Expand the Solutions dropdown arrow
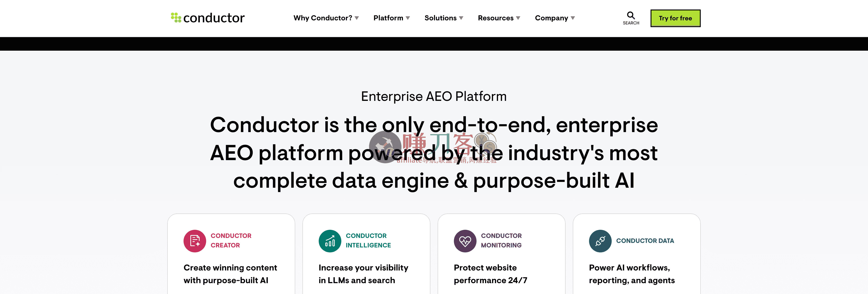The width and height of the screenshot is (868, 294). pyautogui.click(x=461, y=18)
